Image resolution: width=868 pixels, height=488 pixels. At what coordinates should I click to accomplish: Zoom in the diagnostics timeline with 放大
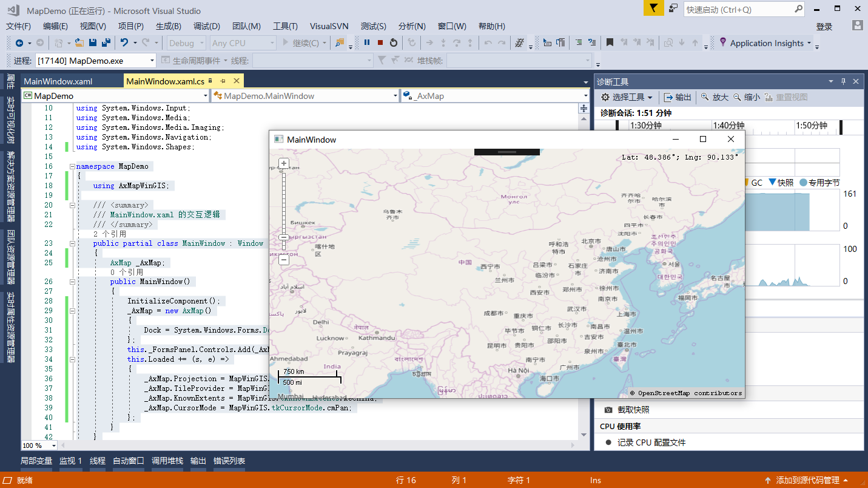click(715, 97)
